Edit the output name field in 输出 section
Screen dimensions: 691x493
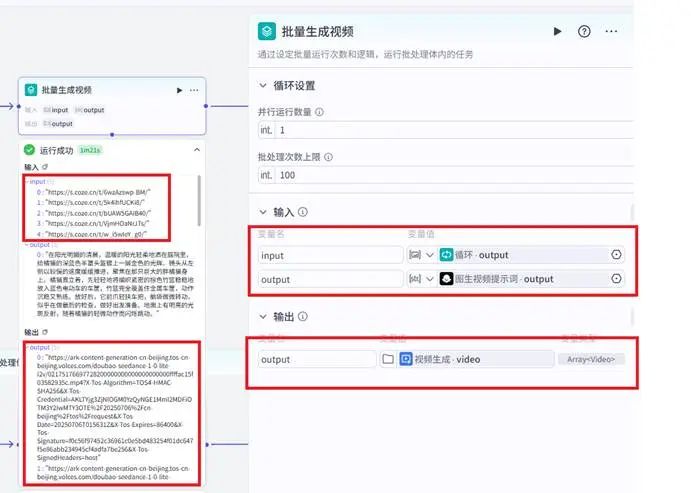(x=317, y=360)
